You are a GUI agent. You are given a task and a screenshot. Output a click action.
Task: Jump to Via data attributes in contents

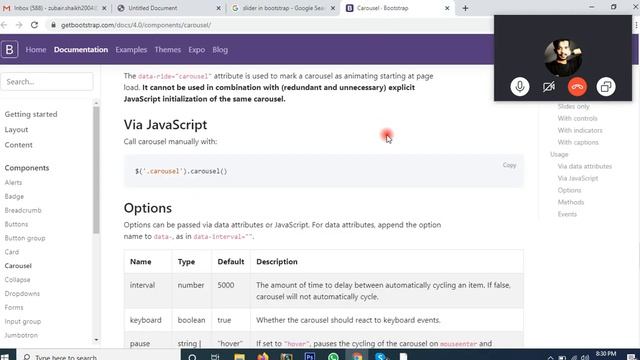(x=585, y=166)
